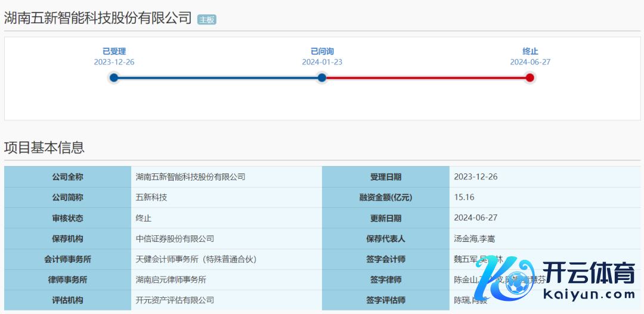The image size is (644, 314).
Task: Select the 已问询 stage label
Action: (322, 51)
